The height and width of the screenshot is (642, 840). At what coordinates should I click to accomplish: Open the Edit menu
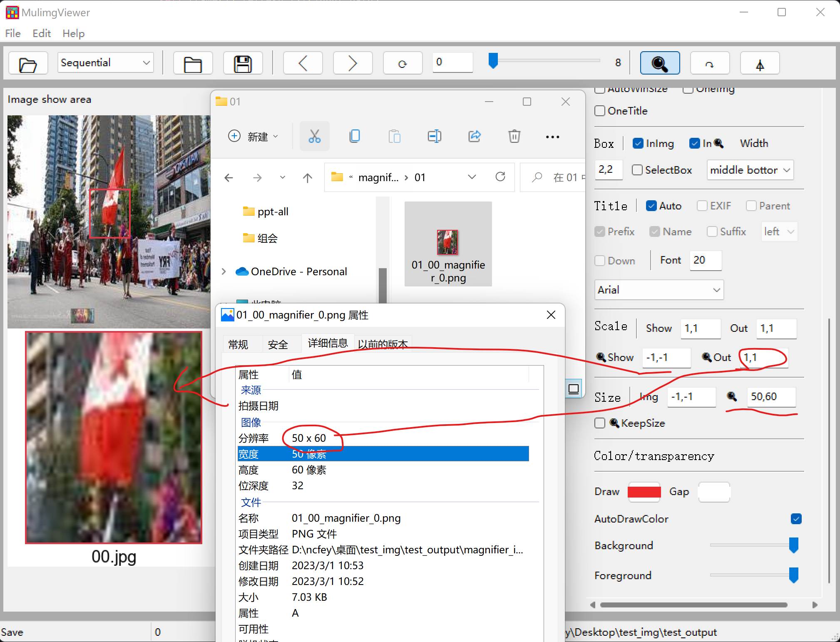pos(41,33)
